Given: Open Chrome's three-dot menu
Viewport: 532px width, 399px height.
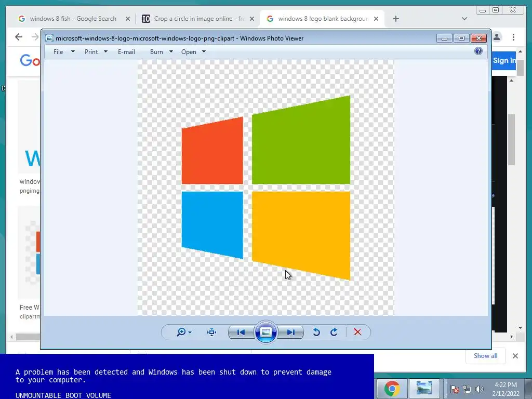Looking at the screenshot, I should pyautogui.click(x=514, y=37).
